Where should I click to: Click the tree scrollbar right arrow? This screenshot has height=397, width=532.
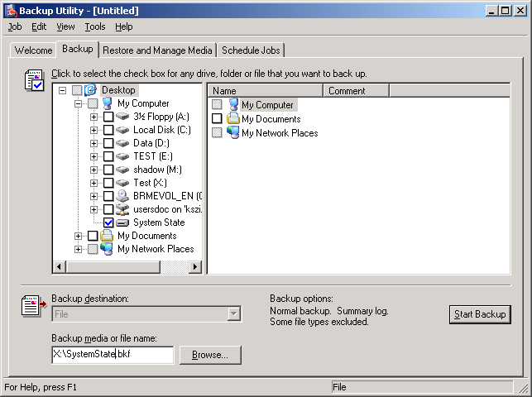pos(195,266)
